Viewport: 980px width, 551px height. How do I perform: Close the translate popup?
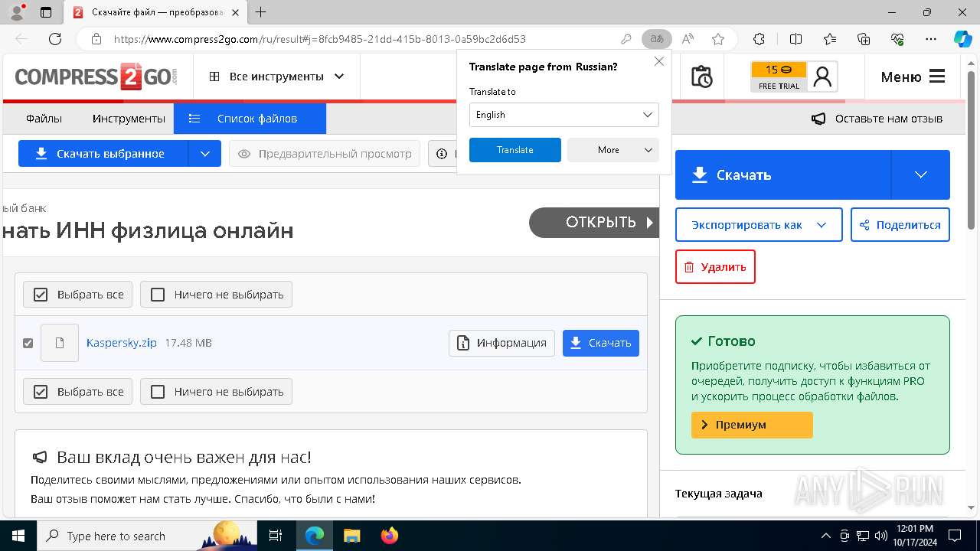(x=658, y=61)
